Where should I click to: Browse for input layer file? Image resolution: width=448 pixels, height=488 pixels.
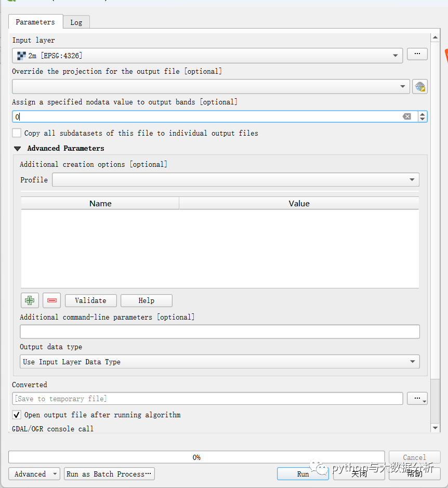pyautogui.click(x=417, y=54)
